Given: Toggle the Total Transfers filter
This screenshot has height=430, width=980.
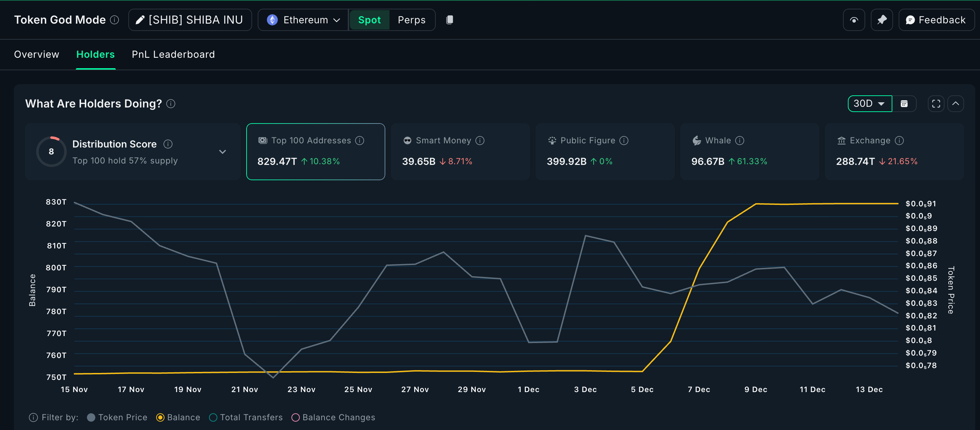Looking at the screenshot, I should pyautogui.click(x=213, y=417).
